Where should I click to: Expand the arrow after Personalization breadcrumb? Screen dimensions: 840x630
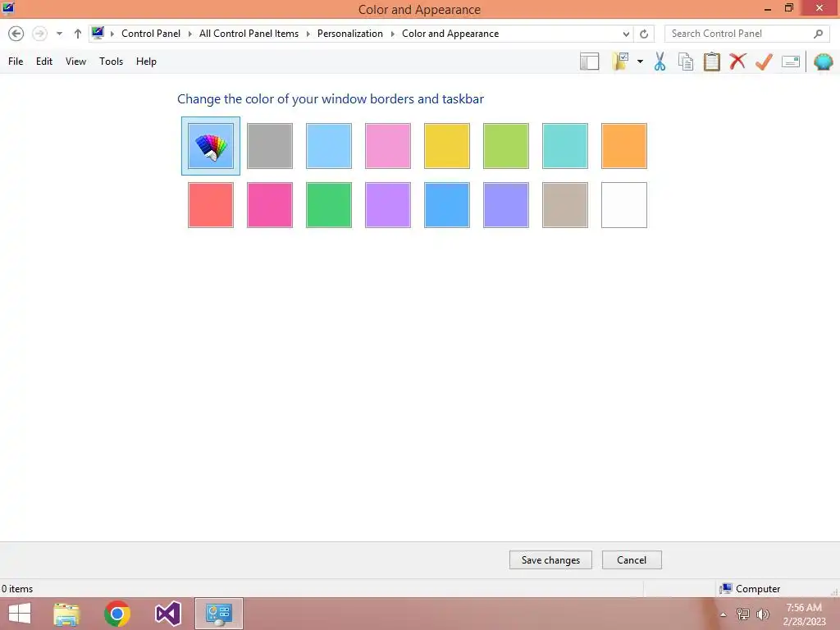(x=393, y=34)
